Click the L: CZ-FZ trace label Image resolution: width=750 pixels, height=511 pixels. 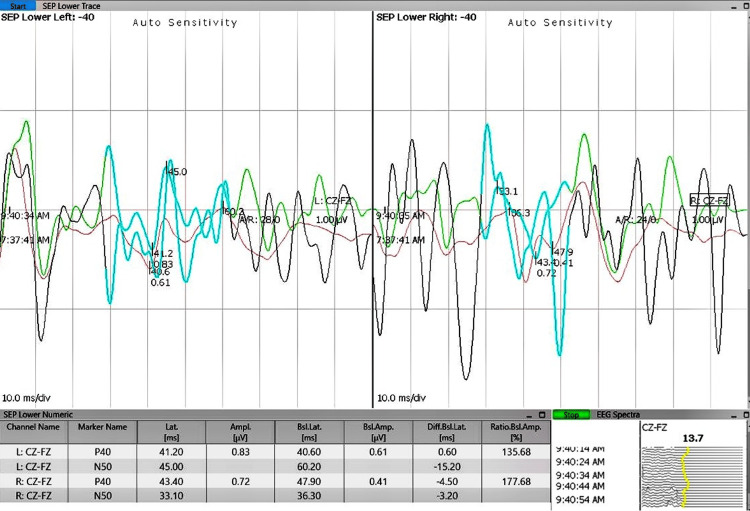tap(332, 200)
